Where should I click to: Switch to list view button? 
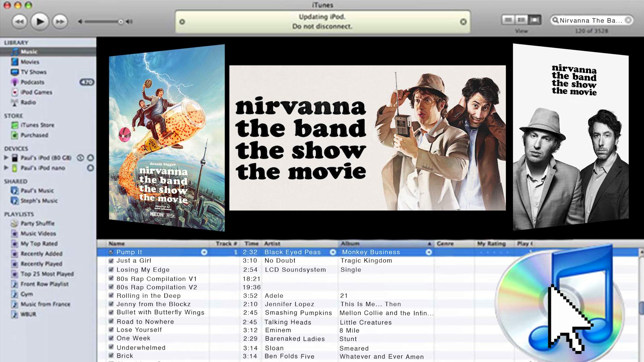click(508, 20)
